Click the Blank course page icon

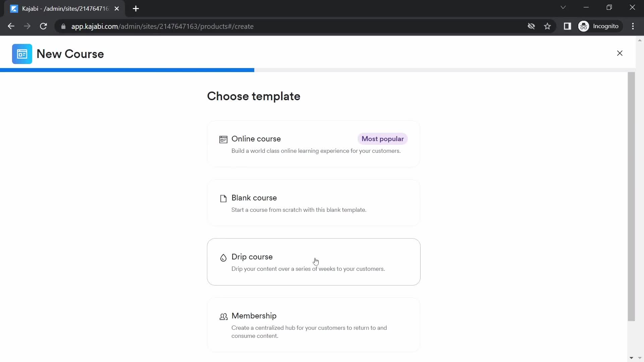point(223,198)
